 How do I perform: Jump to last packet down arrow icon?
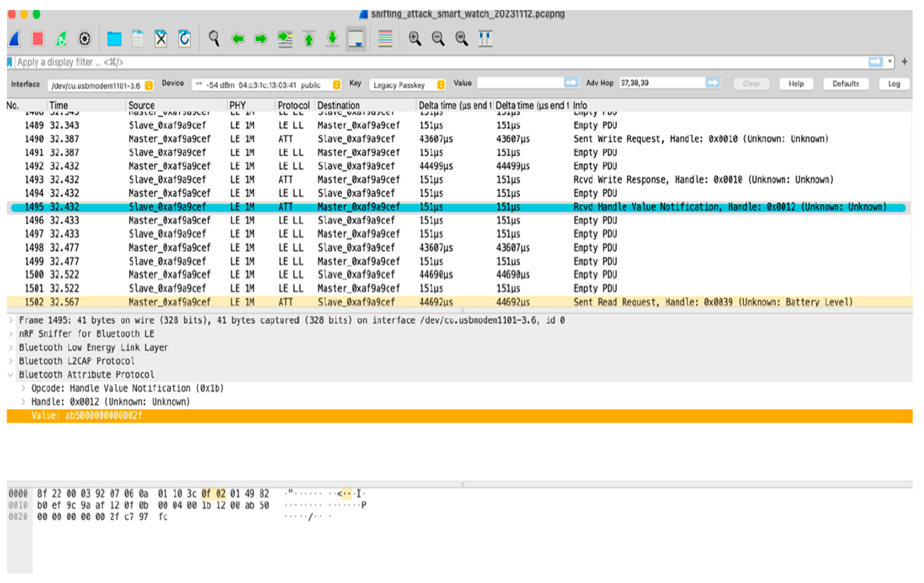[x=332, y=39]
